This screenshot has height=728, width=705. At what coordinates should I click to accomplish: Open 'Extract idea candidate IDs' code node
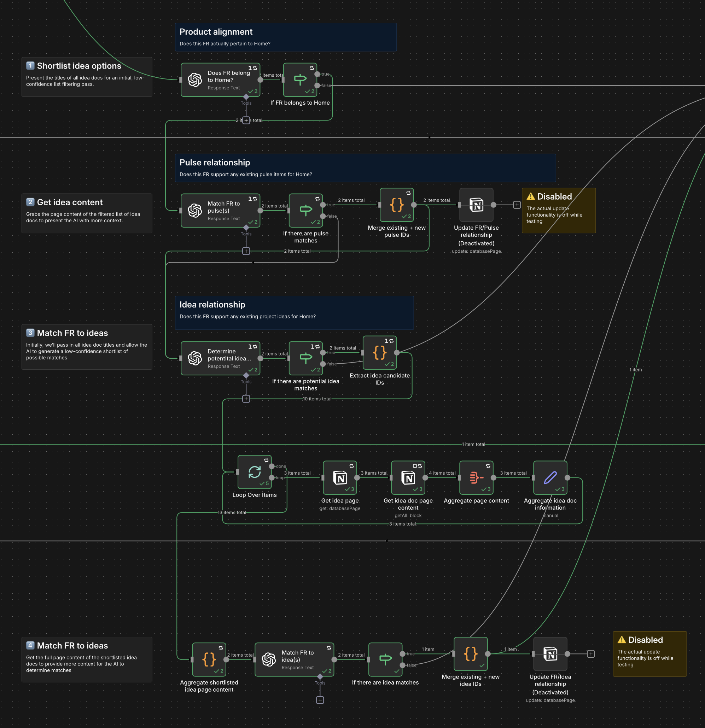point(379,352)
